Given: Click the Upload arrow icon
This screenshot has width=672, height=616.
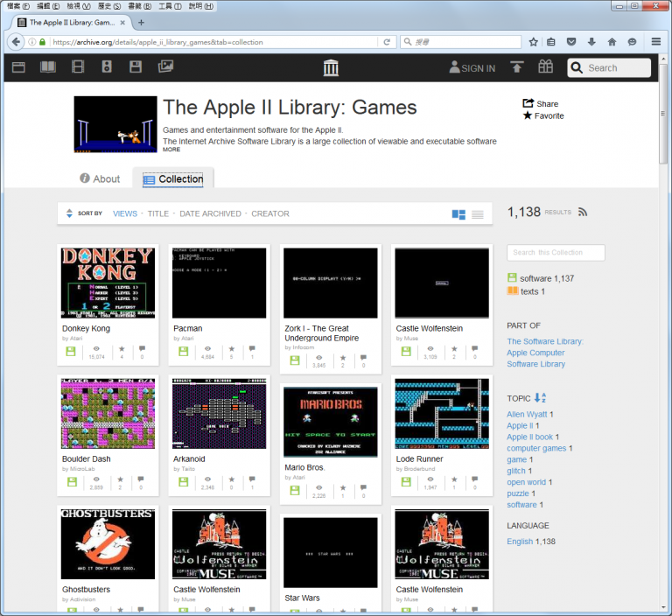Looking at the screenshot, I should pos(517,66).
